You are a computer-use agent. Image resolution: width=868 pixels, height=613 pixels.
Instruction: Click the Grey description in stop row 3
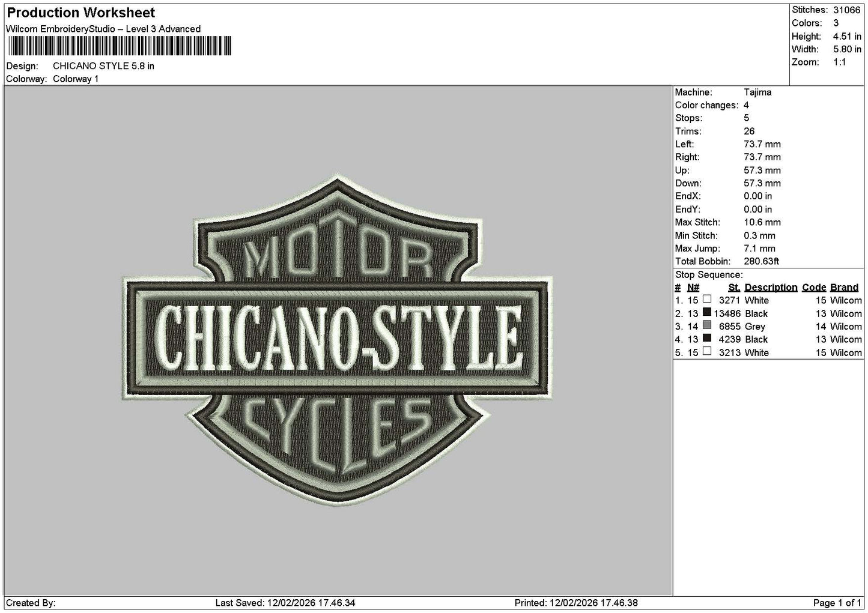coord(754,327)
